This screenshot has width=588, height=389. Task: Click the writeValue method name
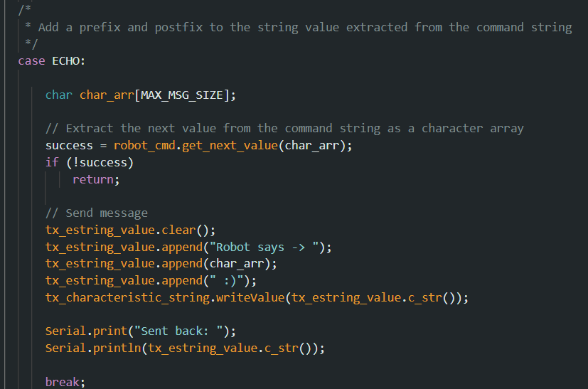(250, 297)
